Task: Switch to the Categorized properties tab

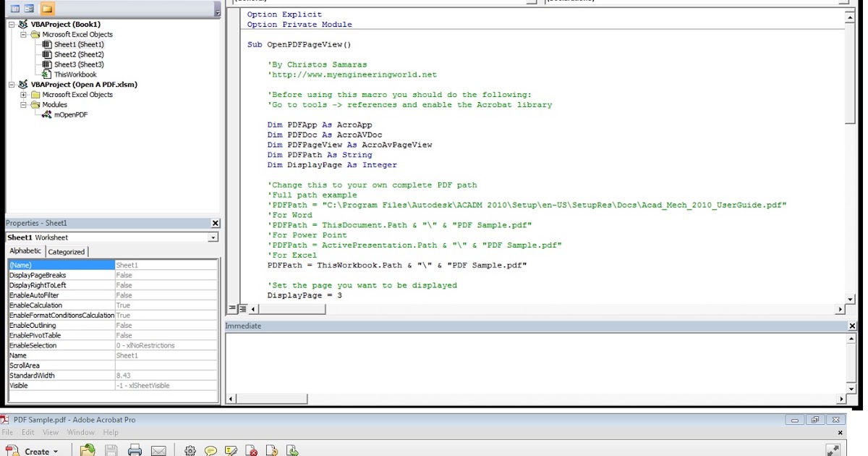Action: [x=67, y=252]
